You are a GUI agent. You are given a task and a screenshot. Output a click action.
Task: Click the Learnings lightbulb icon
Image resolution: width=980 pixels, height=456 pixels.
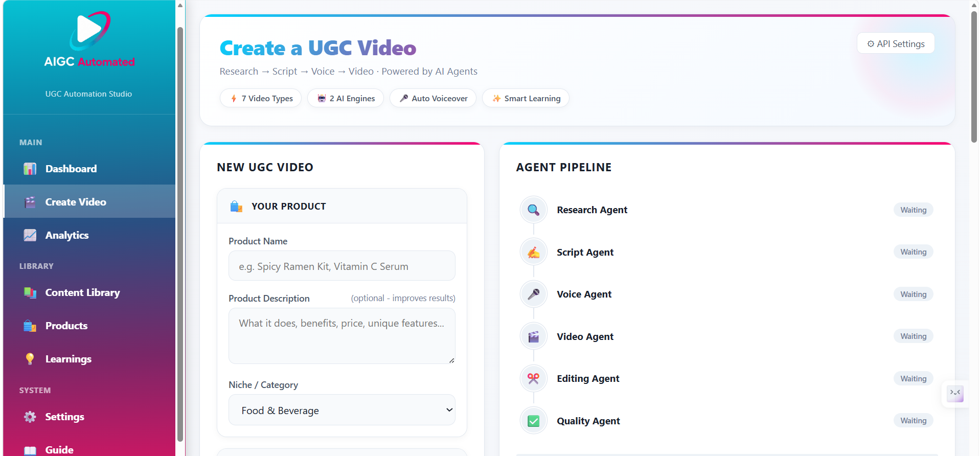(30, 359)
